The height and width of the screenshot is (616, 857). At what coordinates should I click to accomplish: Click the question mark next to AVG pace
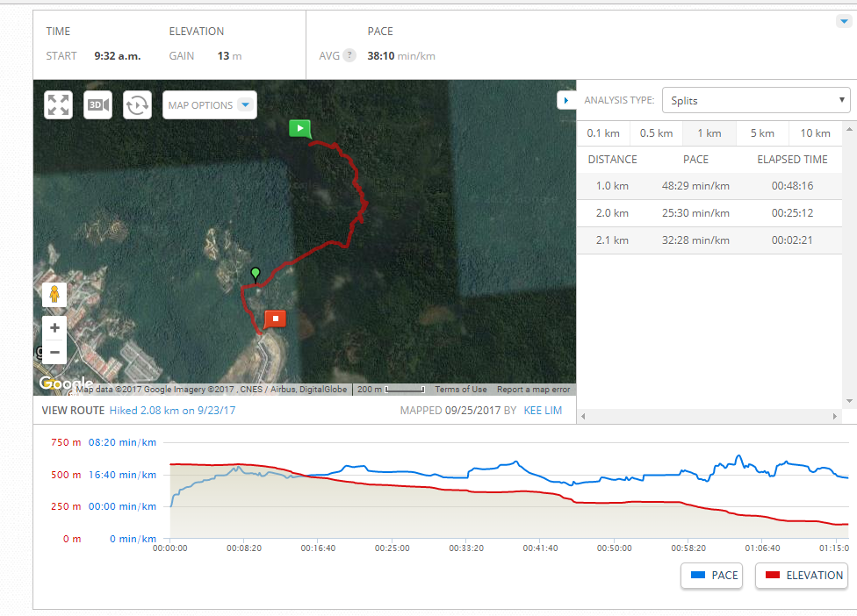[x=349, y=55]
